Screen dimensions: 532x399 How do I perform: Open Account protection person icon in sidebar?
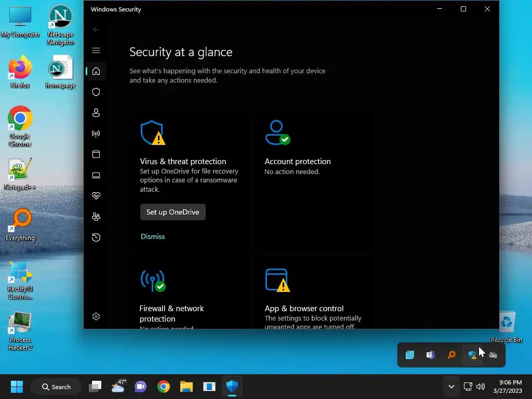[x=96, y=113]
